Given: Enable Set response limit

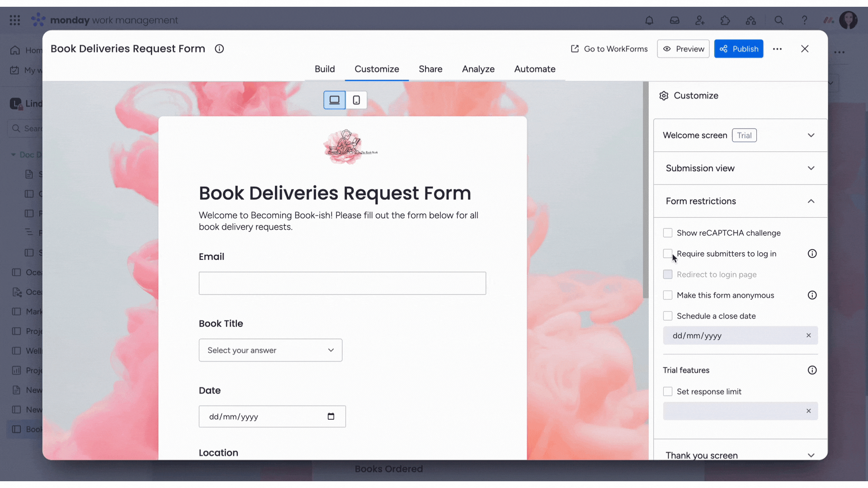Looking at the screenshot, I should (x=668, y=391).
